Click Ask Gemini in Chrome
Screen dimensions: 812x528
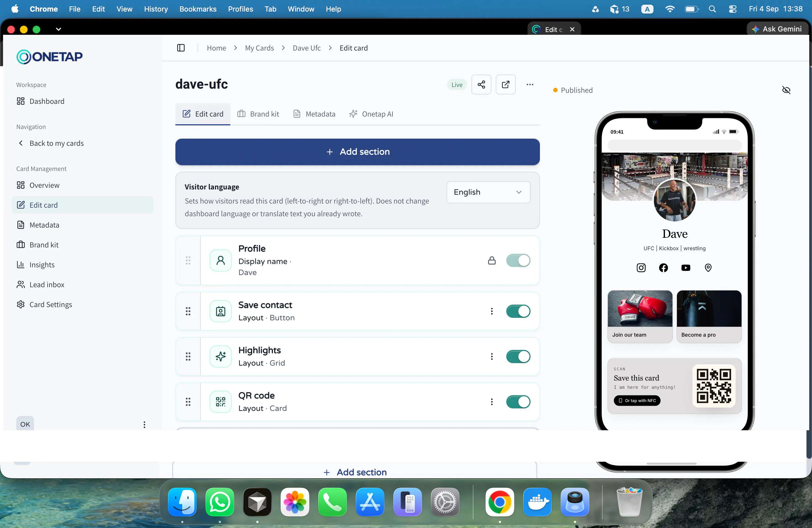click(x=777, y=29)
